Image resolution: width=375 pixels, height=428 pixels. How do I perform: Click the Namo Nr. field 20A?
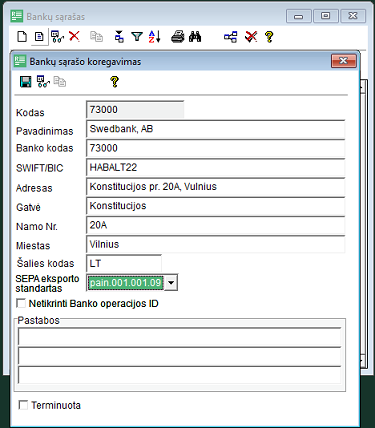point(215,225)
